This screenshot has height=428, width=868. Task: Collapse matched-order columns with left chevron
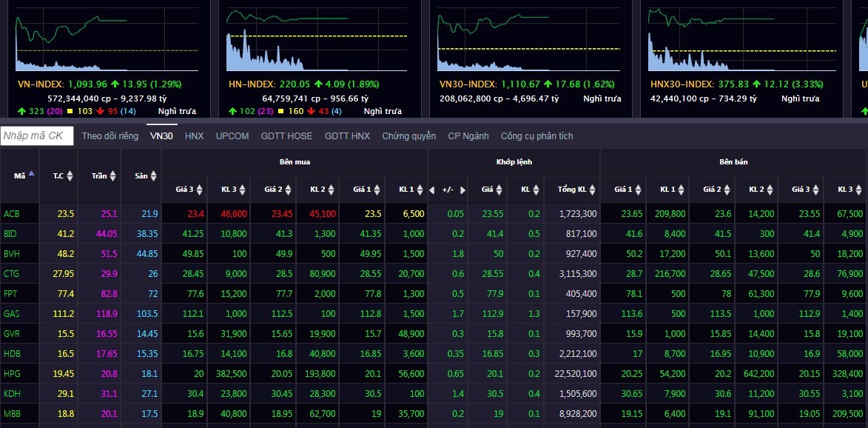431,189
